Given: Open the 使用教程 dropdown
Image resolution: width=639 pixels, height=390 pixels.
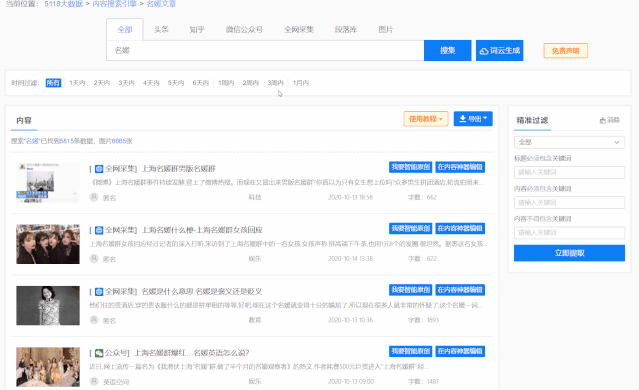Looking at the screenshot, I should [426, 119].
